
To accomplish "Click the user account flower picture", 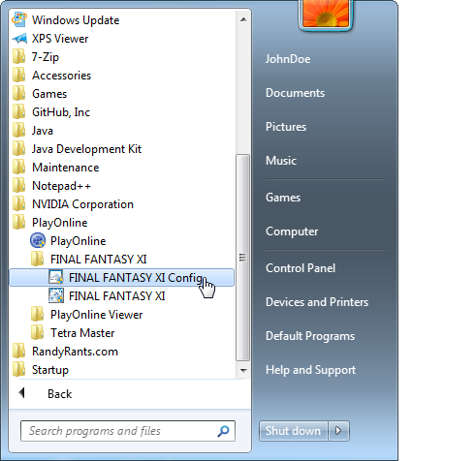I will [x=326, y=14].
